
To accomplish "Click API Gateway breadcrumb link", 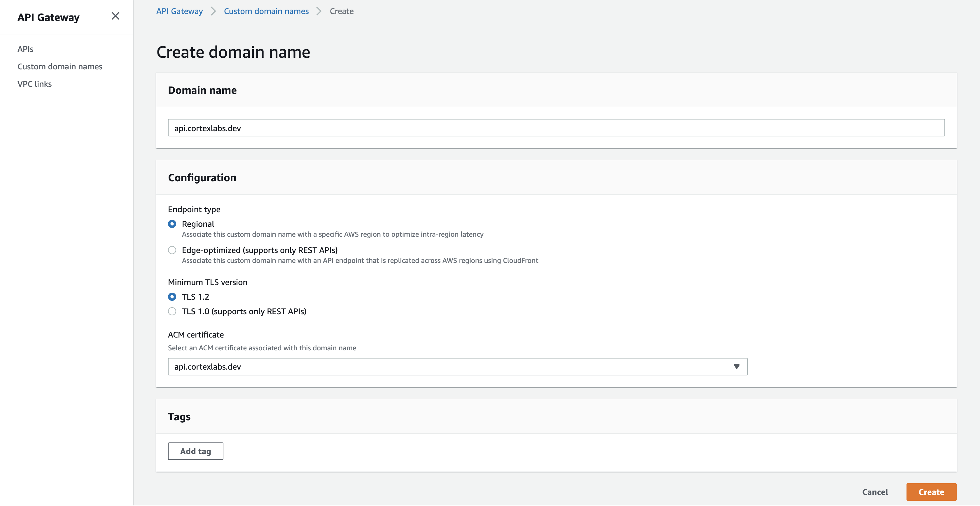I will pyautogui.click(x=180, y=11).
